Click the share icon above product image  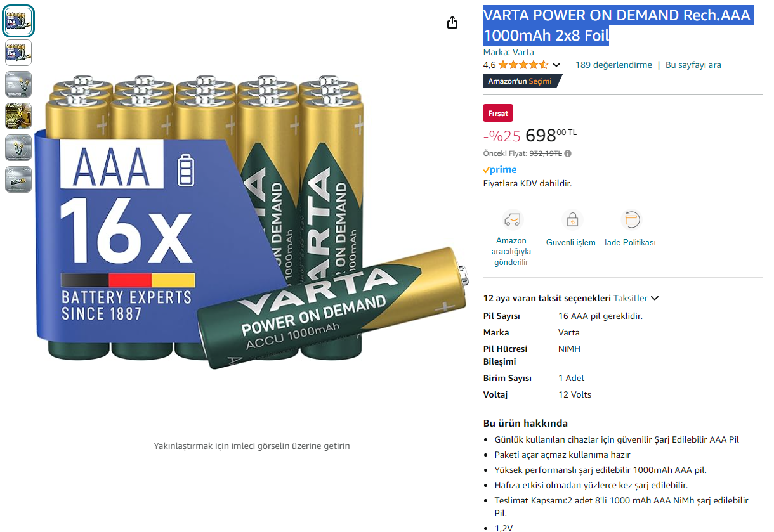pyautogui.click(x=452, y=23)
